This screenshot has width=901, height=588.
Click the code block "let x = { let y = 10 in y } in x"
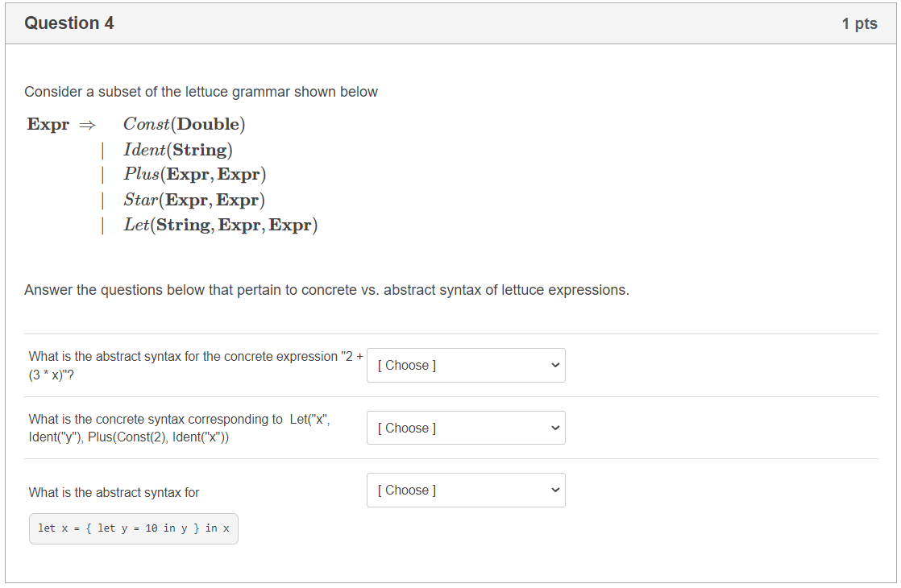click(134, 528)
